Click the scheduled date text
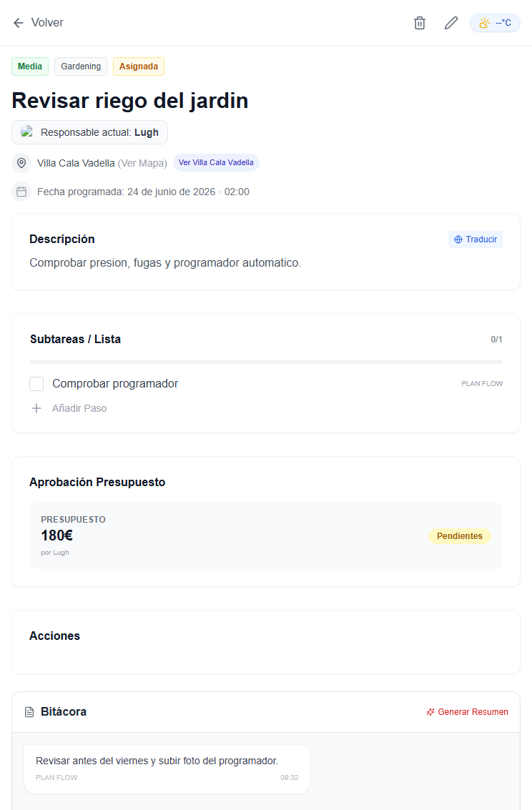The height and width of the screenshot is (810, 532). pos(143,192)
